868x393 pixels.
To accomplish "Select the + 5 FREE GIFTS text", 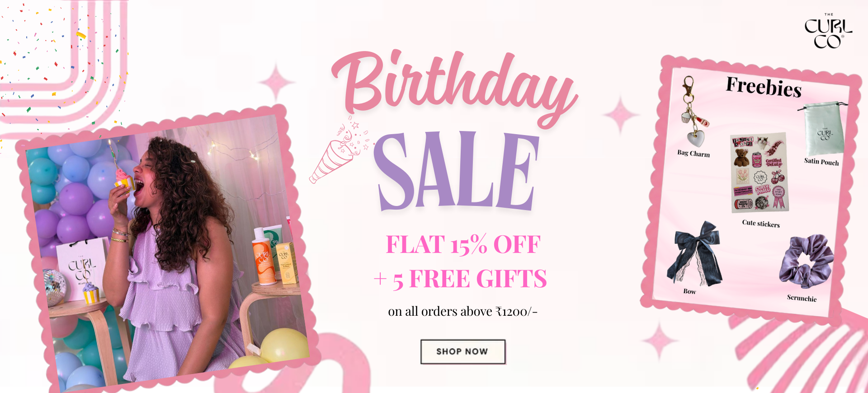I will [x=460, y=279].
